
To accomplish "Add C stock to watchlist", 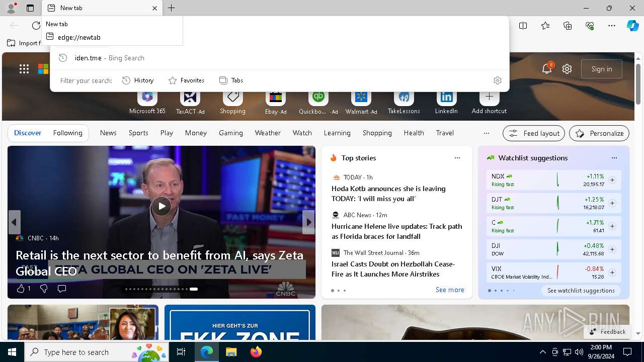I will pos(612,226).
